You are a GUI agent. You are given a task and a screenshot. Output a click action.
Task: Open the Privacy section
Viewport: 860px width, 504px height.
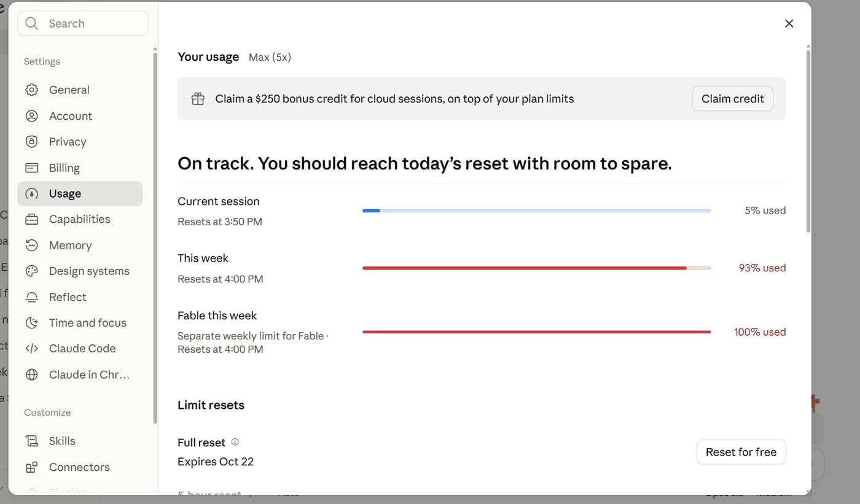(x=80, y=142)
